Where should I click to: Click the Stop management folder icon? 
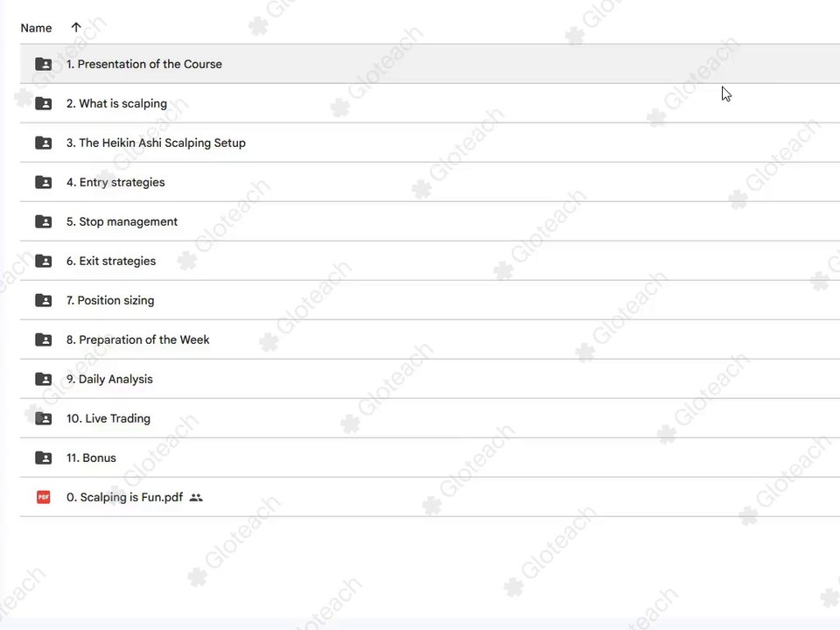coord(44,221)
